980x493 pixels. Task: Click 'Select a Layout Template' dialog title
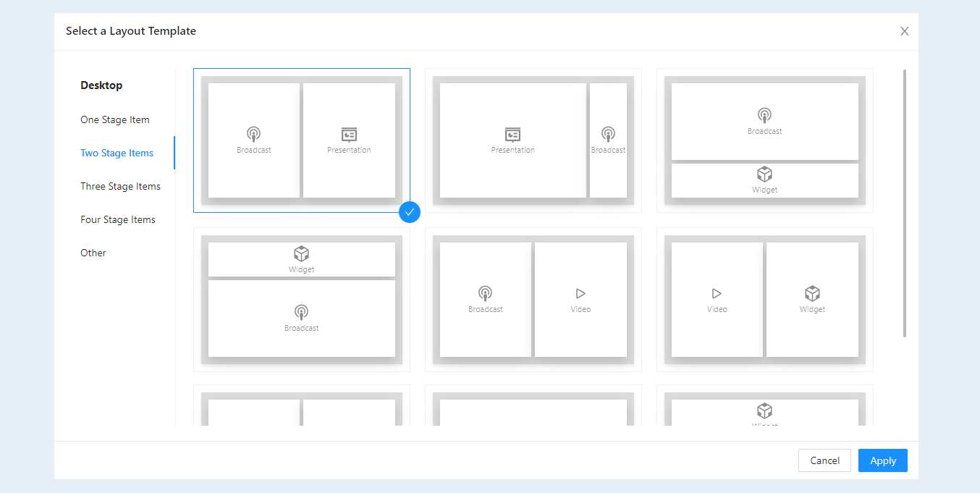(131, 31)
